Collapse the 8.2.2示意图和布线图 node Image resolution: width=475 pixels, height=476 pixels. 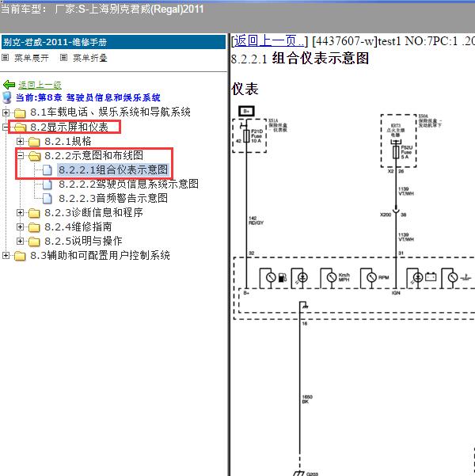[x=20, y=155]
